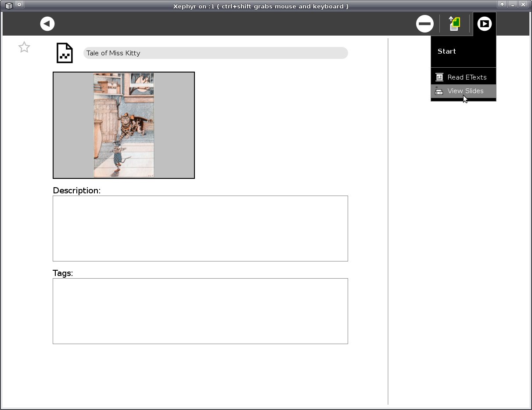This screenshot has height=410, width=532.
Task: Open the Xephyr window menu cube icon
Action: (x=8, y=5)
